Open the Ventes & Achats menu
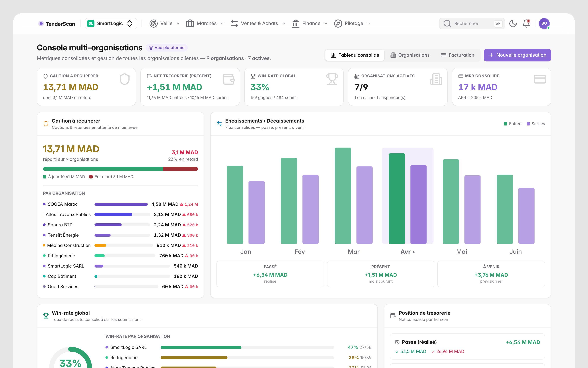The height and width of the screenshot is (368, 588). 258,24
